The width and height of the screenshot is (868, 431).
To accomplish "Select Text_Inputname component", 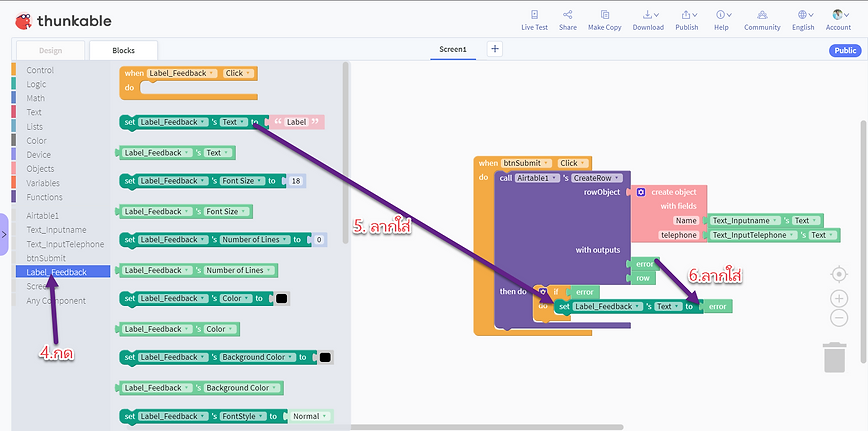I will pos(56,230).
